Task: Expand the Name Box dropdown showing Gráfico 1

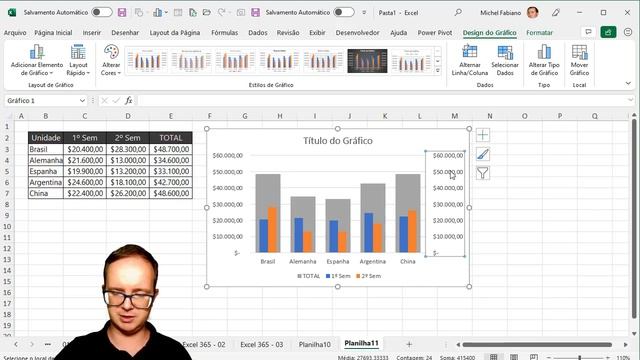Action: 82,100
